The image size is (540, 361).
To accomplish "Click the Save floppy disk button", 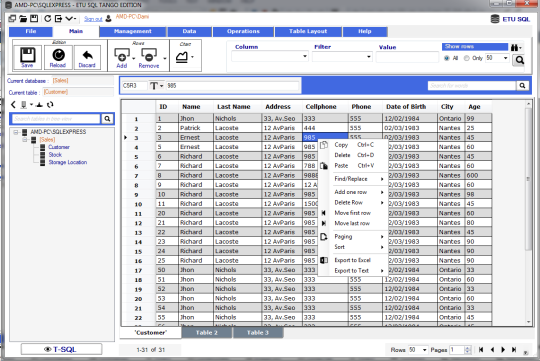I will pos(28,57).
